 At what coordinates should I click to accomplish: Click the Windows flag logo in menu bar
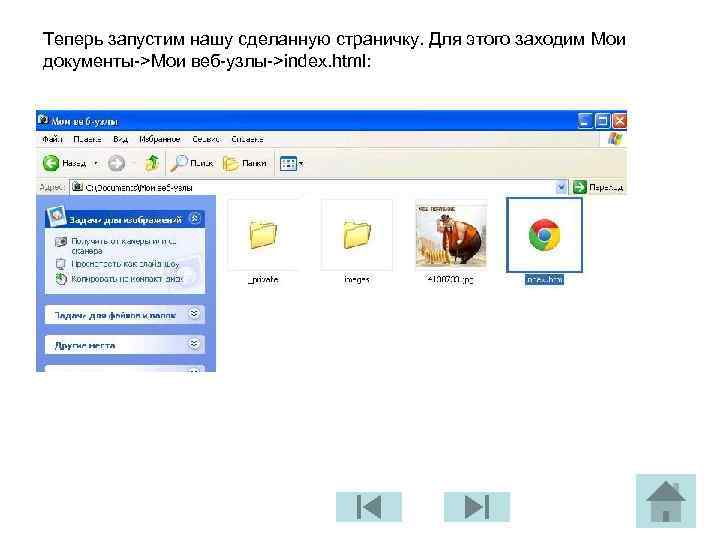click(615, 139)
